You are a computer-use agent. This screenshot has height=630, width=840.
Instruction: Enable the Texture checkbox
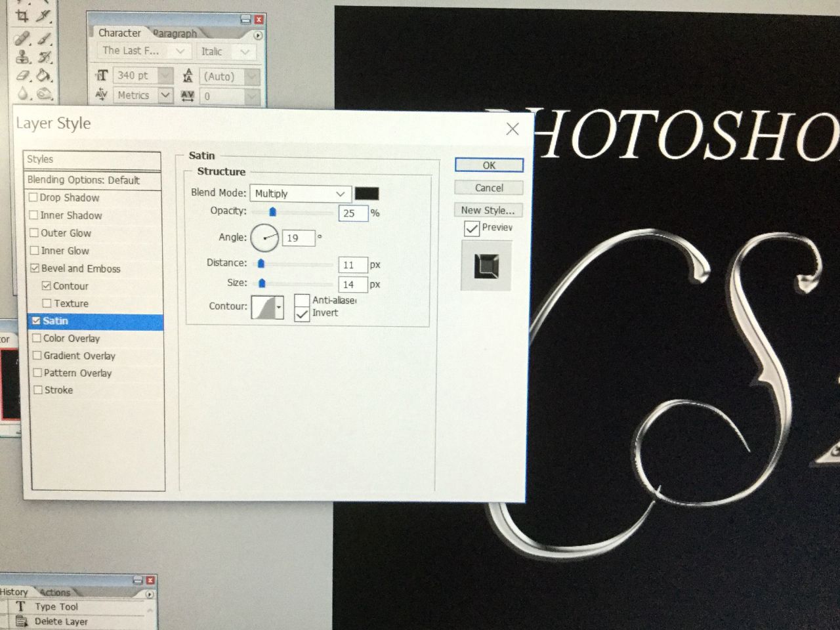[x=47, y=303]
